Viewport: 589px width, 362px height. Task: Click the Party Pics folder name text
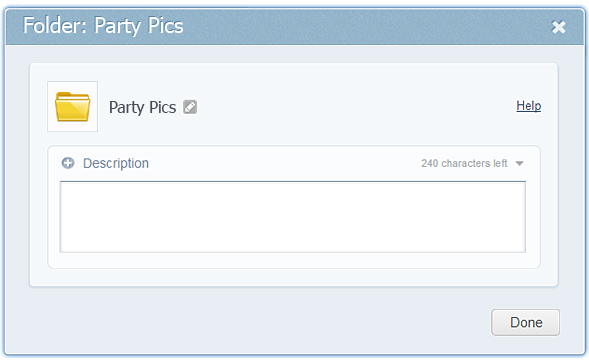click(x=142, y=107)
